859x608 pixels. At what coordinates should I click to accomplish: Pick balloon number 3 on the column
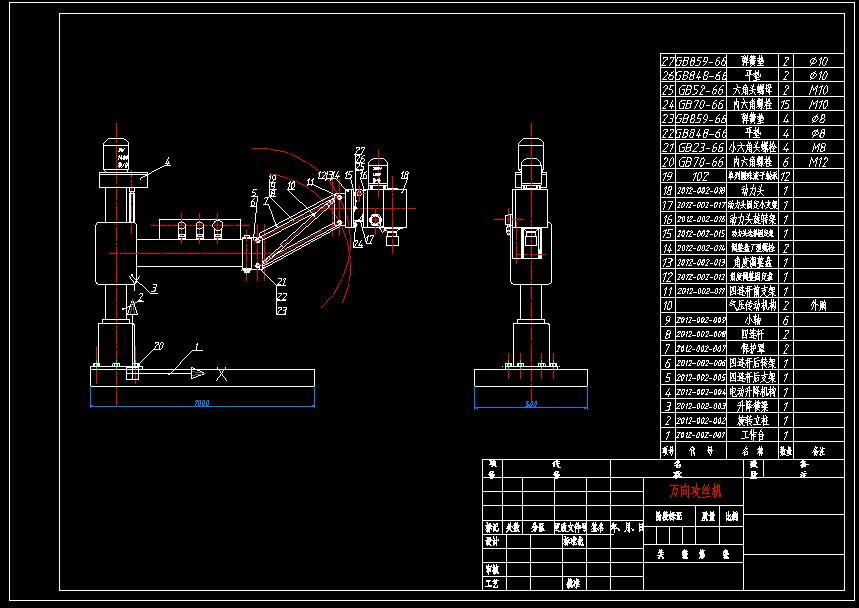pos(155,288)
